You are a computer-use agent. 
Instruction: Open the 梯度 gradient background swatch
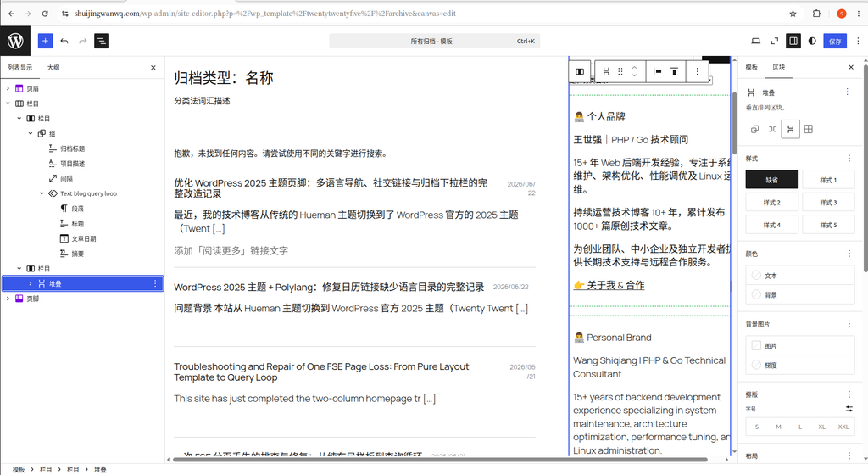[800, 365]
